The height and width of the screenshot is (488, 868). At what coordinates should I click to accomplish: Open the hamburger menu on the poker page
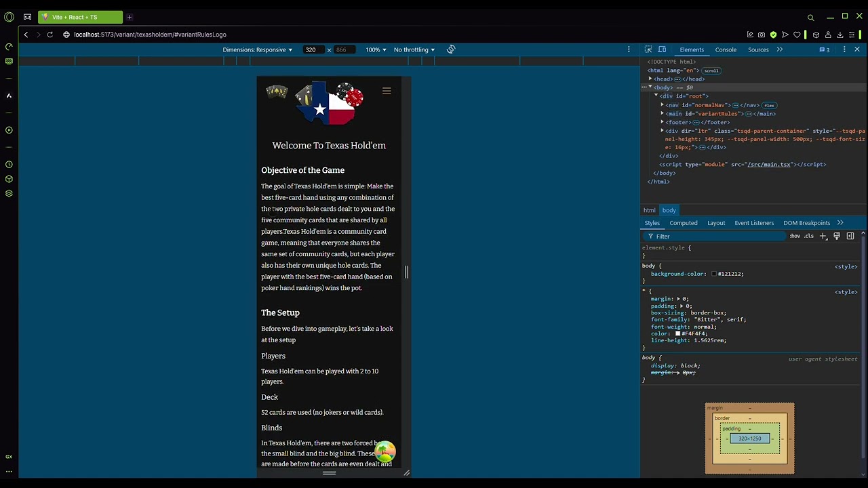387,91
